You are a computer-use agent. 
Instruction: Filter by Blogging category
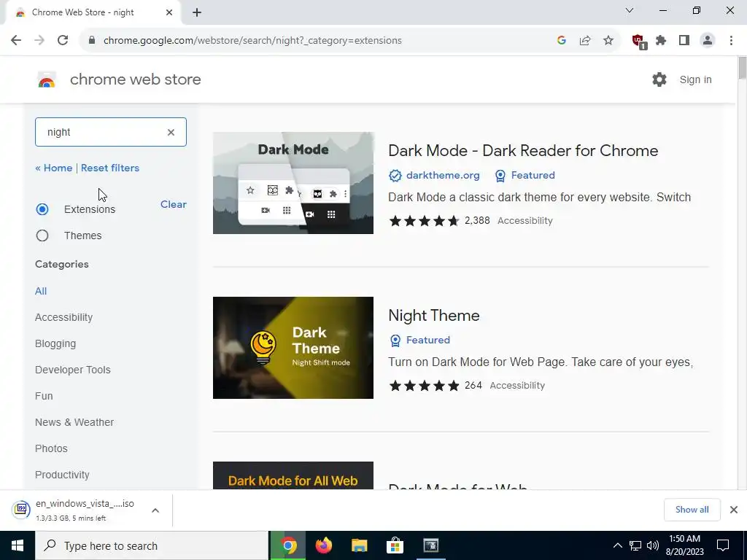pos(55,343)
